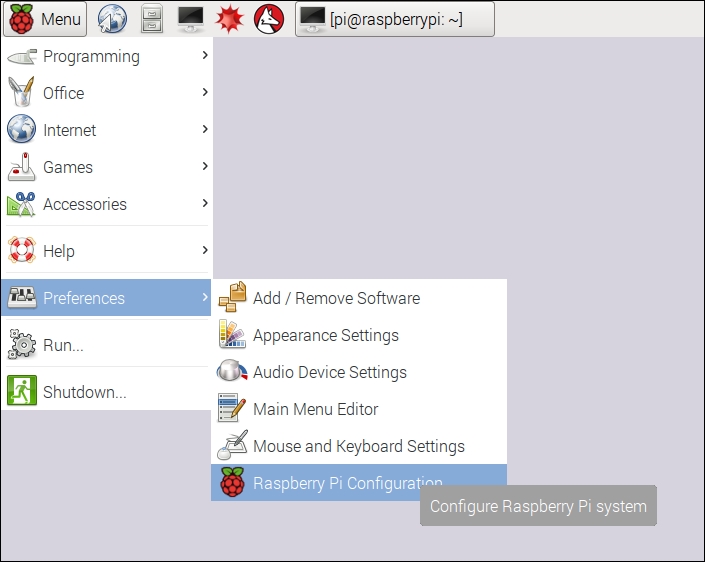This screenshot has height=562, width=705.
Task: Expand the Games arrow chevron
Action: 205,166
